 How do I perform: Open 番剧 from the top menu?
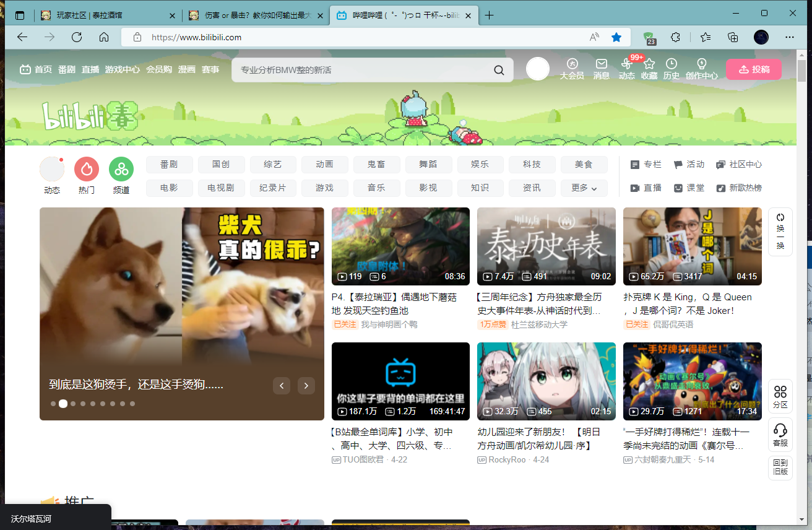(66, 69)
